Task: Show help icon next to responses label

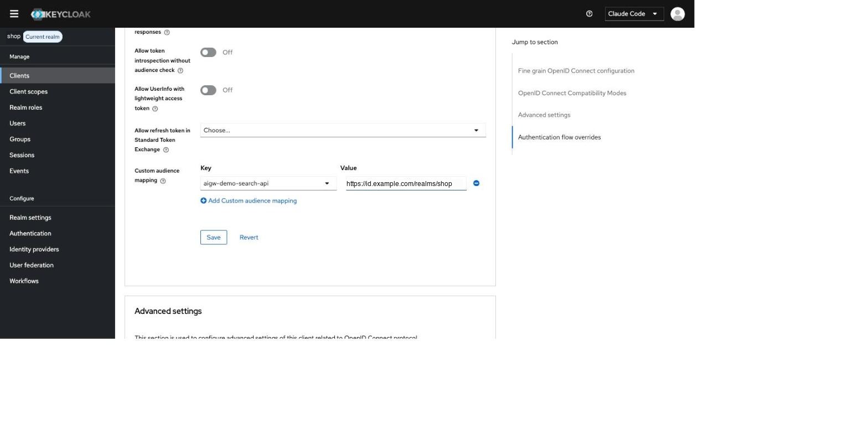Action: coord(167,32)
